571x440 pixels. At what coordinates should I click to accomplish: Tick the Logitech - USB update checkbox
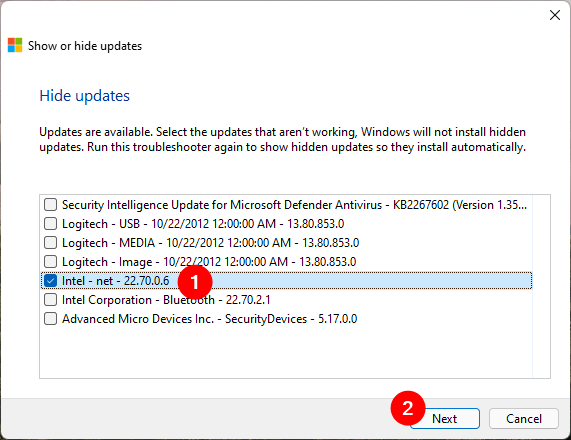pos(50,224)
